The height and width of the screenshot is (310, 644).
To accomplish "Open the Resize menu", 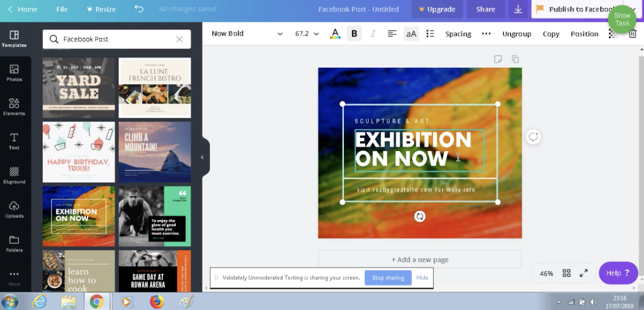I will tap(101, 9).
